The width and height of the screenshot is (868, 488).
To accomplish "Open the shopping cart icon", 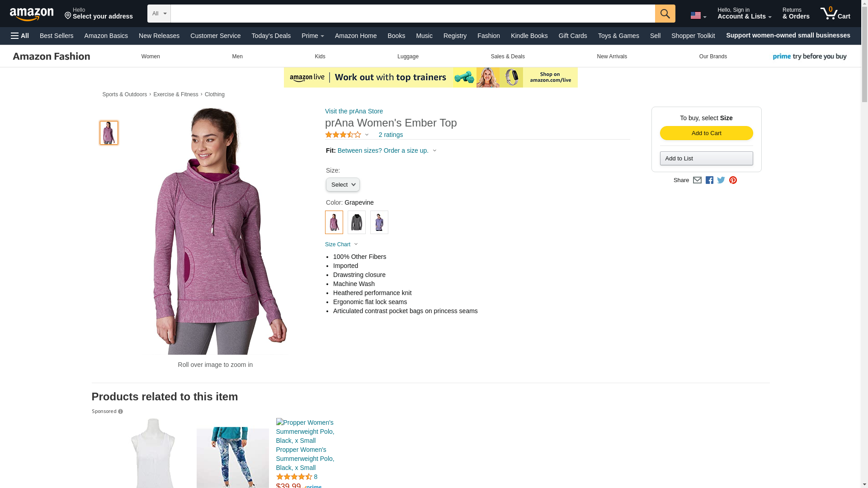I will pyautogui.click(x=835, y=14).
